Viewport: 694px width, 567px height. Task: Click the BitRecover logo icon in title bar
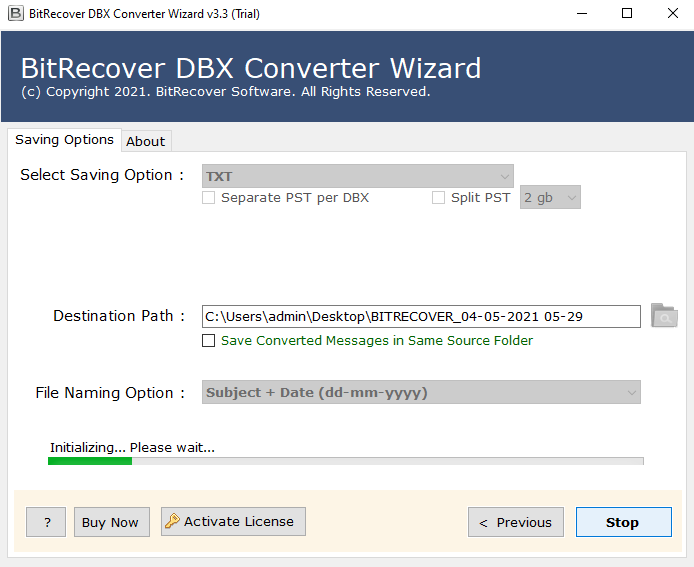[15, 13]
